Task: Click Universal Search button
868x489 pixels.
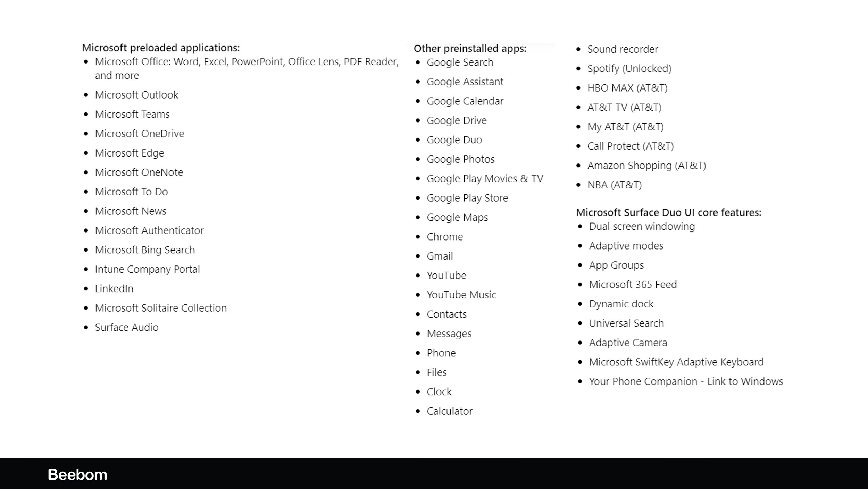Action: 626,323
